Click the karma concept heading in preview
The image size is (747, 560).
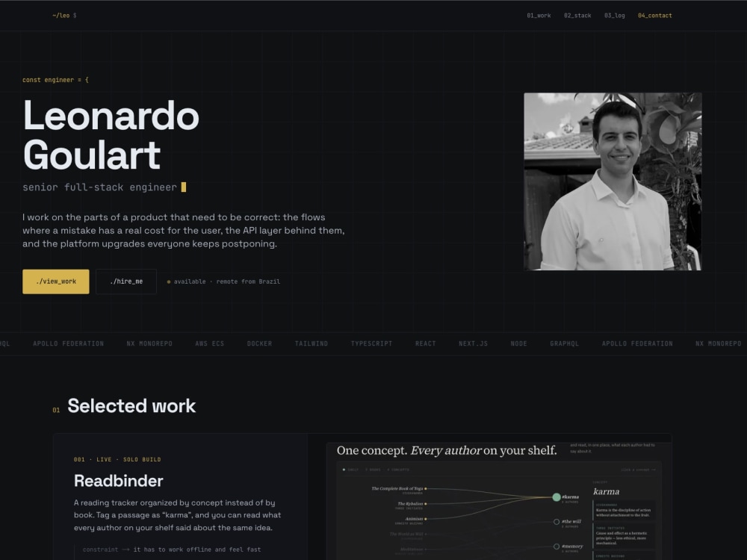(x=606, y=491)
